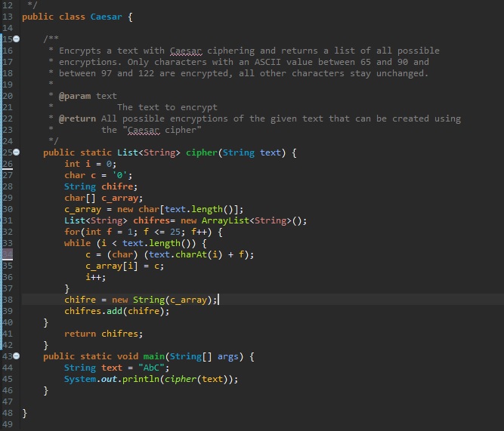This screenshot has width=504, height=431.
Task: Collapse the main method fold at line 43
Action: tap(16, 356)
